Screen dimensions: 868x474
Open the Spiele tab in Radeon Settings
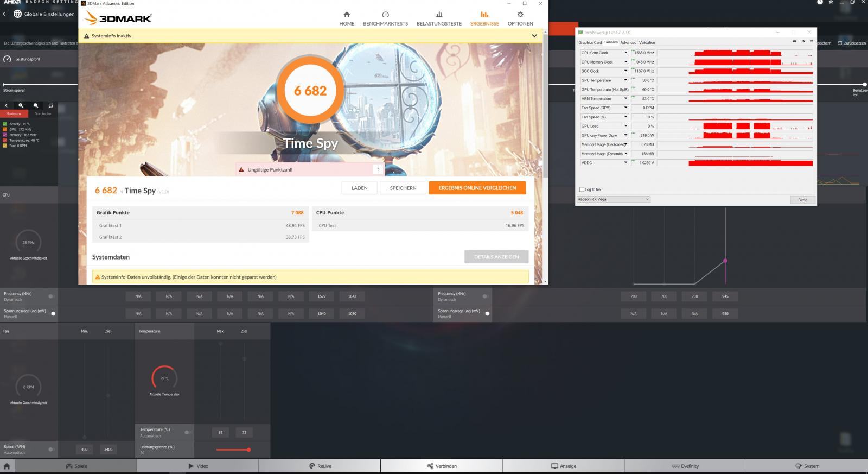point(75,466)
